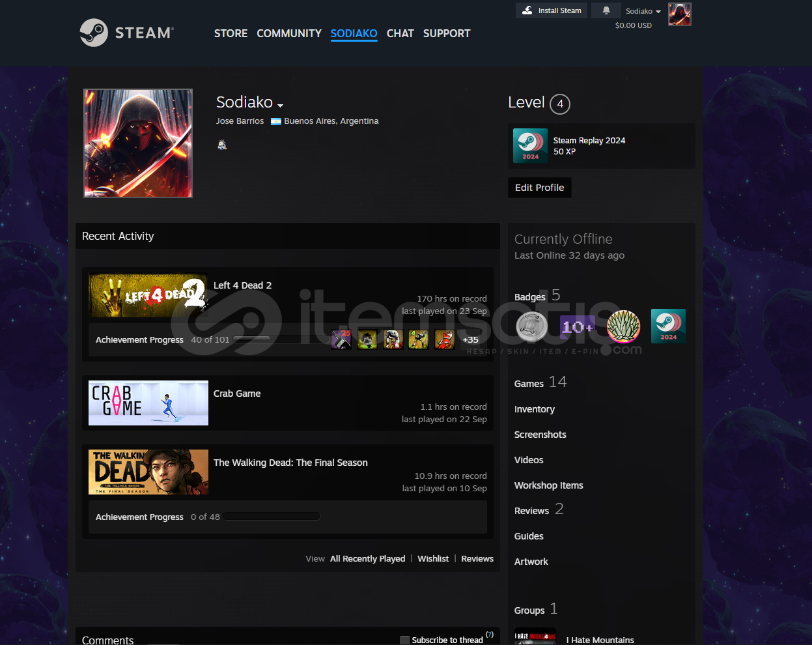Open the Crab Game thumbnail
This screenshot has height=645, width=812.
(x=148, y=403)
